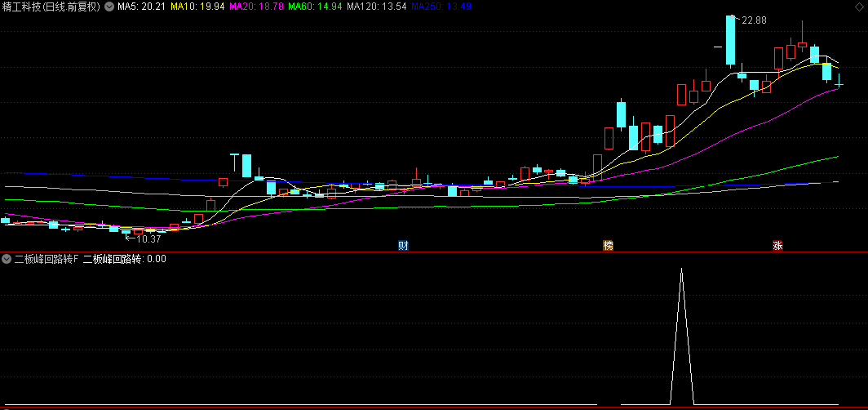Click the 涨 limit-up event marker
The height and width of the screenshot is (410, 868).
777,246
